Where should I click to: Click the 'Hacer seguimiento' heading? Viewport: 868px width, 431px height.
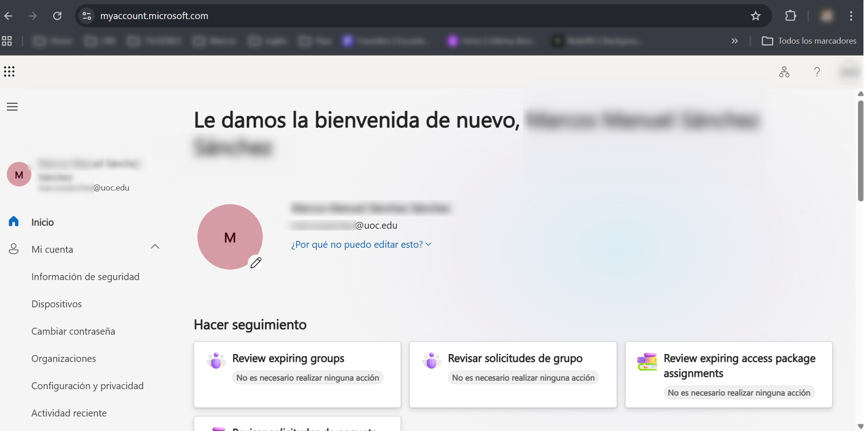click(250, 325)
